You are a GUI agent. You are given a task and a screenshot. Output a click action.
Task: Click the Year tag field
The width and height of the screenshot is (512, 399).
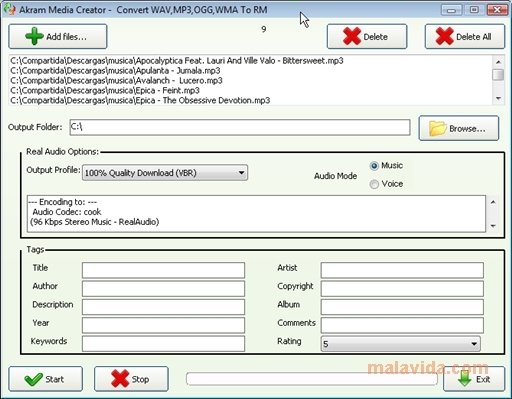[x=163, y=325]
